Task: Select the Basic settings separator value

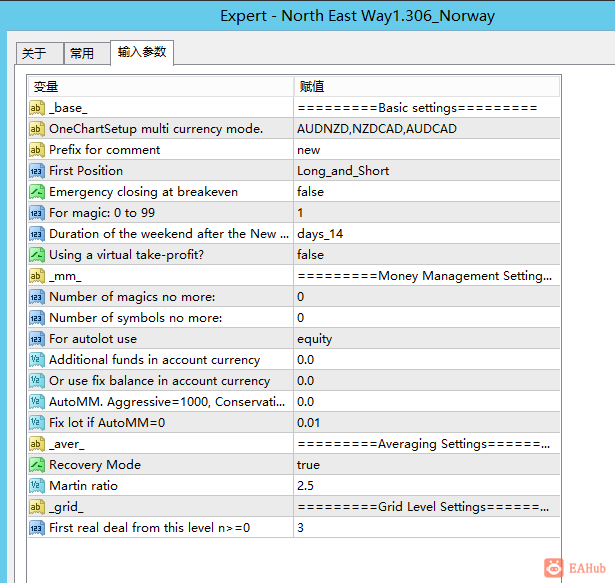Action: 427,108
